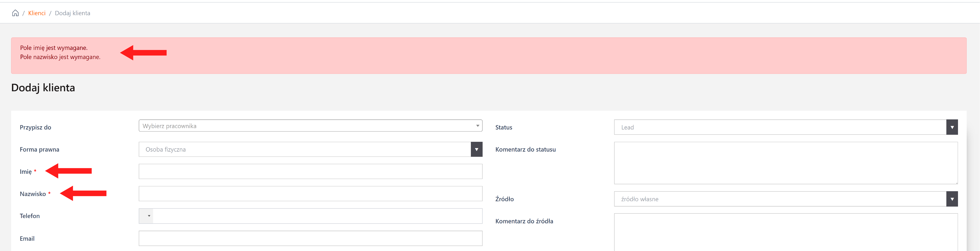980x251 pixels.
Task: Click the Email field label
Action: pos(27,238)
